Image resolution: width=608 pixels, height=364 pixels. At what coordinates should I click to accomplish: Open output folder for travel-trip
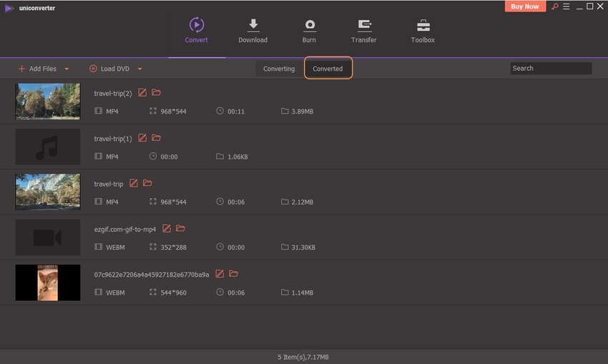coord(147,183)
